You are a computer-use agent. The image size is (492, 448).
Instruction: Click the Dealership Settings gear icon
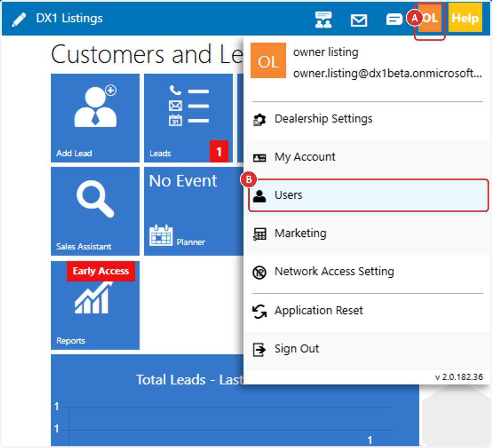[259, 120]
